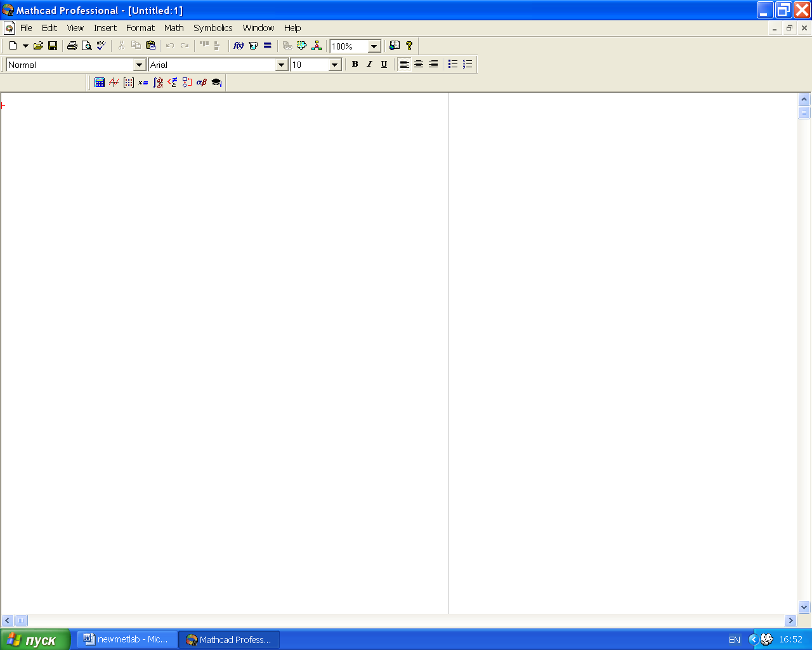Open the Resource Center book icon
The height and width of the screenshot is (650, 812).
click(395, 46)
